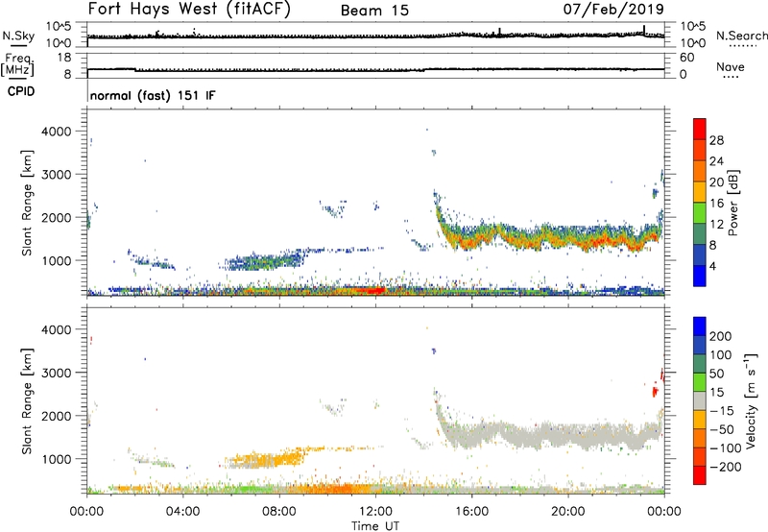Click the '16:00' time tick label

tap(471, 512)
